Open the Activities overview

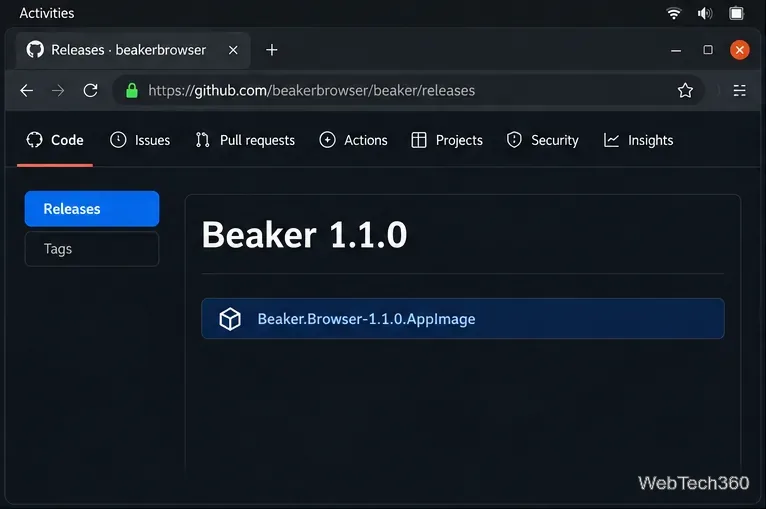47,13
